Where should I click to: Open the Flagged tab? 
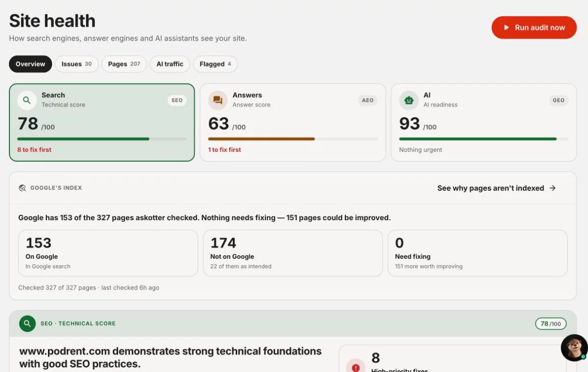(x=215, y=64)
